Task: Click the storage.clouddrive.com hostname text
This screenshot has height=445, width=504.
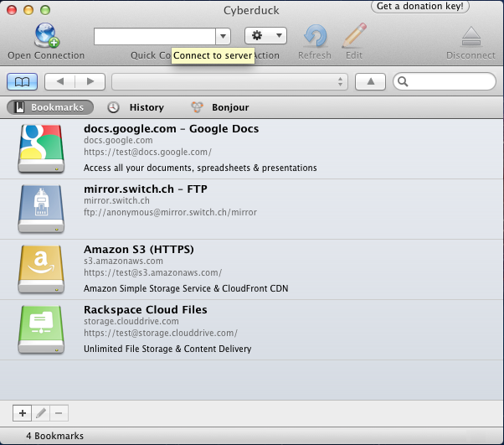Action: 131,321
